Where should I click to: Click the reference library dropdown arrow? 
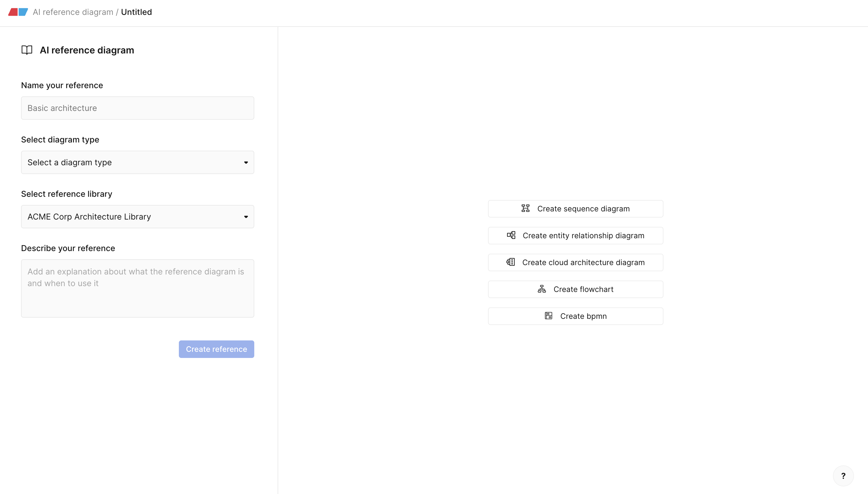[x=246, y=217]
